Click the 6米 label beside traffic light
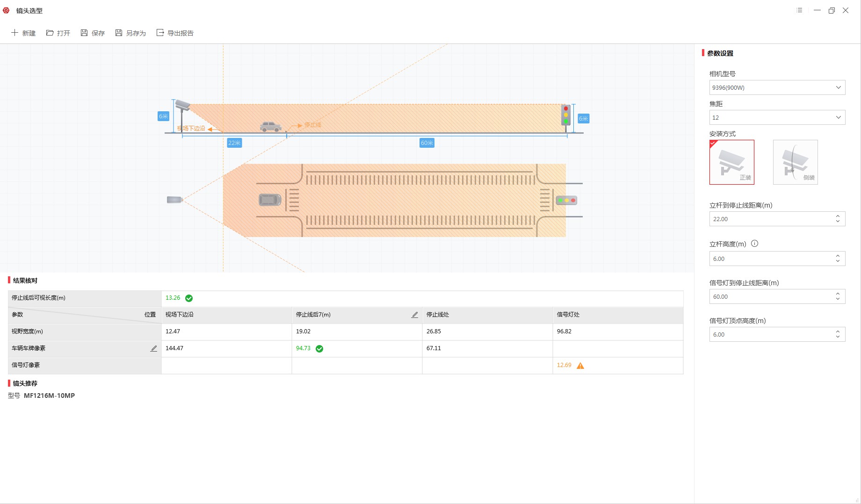The height and width of the screenshot is (504, 861). (584, 118)
